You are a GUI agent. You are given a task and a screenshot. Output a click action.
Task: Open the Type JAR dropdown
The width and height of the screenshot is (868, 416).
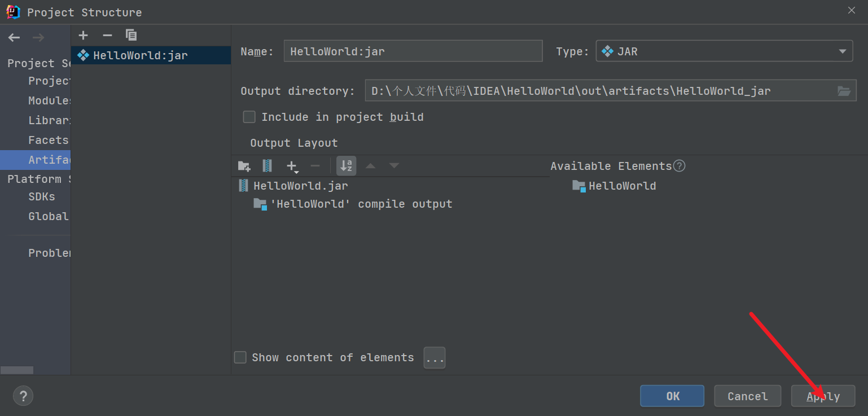point(724,51)
